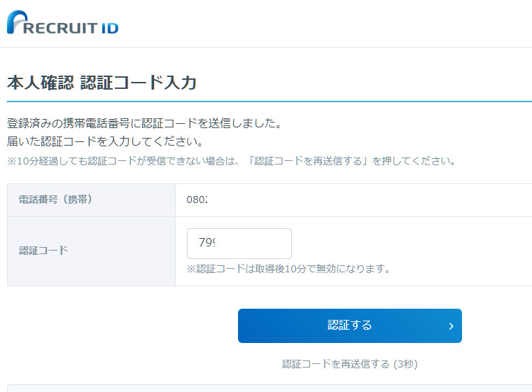Click the 登録済みの携帯電話番号 instruction line
The width and height of the screenshot is (532, 392).
(x=143, y=124)
